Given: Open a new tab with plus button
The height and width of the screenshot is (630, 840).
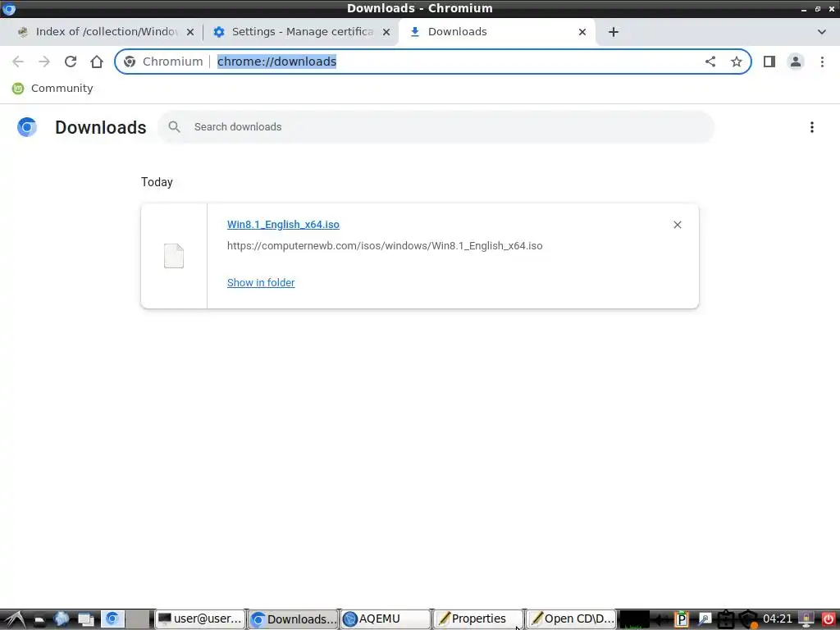Looking at the screenshot, I should point(614,32).
